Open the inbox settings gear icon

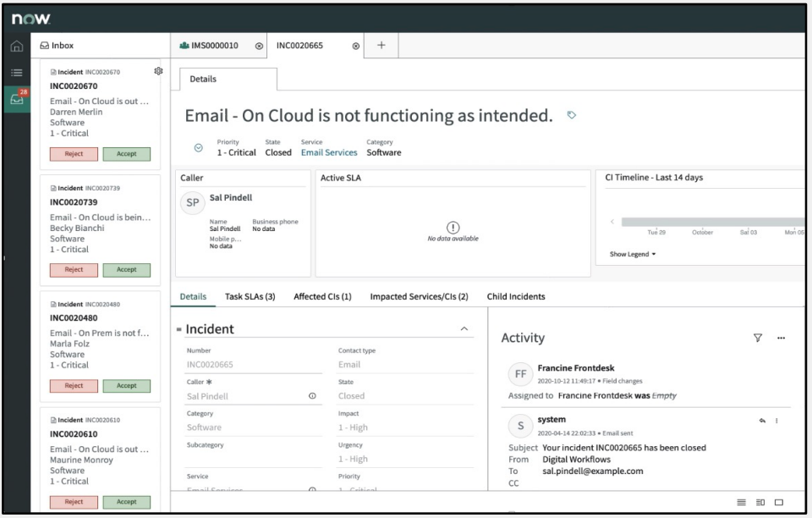click(158, 72)
